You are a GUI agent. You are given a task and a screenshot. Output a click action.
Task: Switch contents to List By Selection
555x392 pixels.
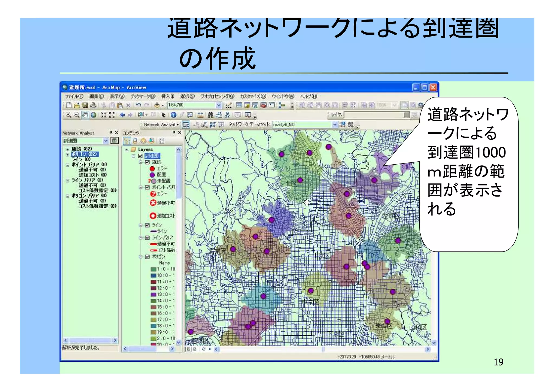pyautogui.click(x=151, y=141)
